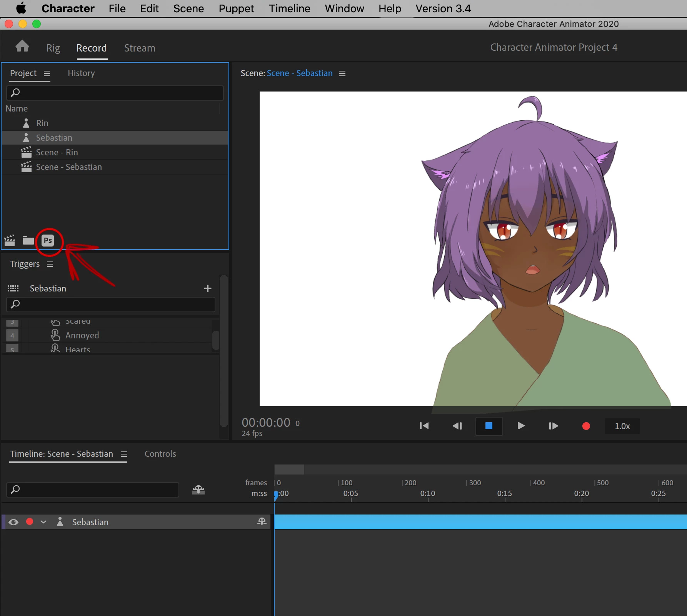Click the Triggers search field
Image resolution: width=687 pixels, height=616 pixels.
110,305
